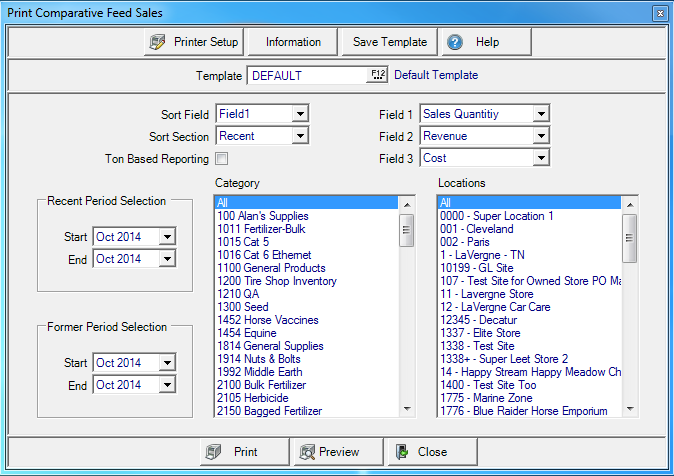This screenshot has width=674, height=476.
Task: Click the F12 template lookup icon
Action: pos(377,75)
